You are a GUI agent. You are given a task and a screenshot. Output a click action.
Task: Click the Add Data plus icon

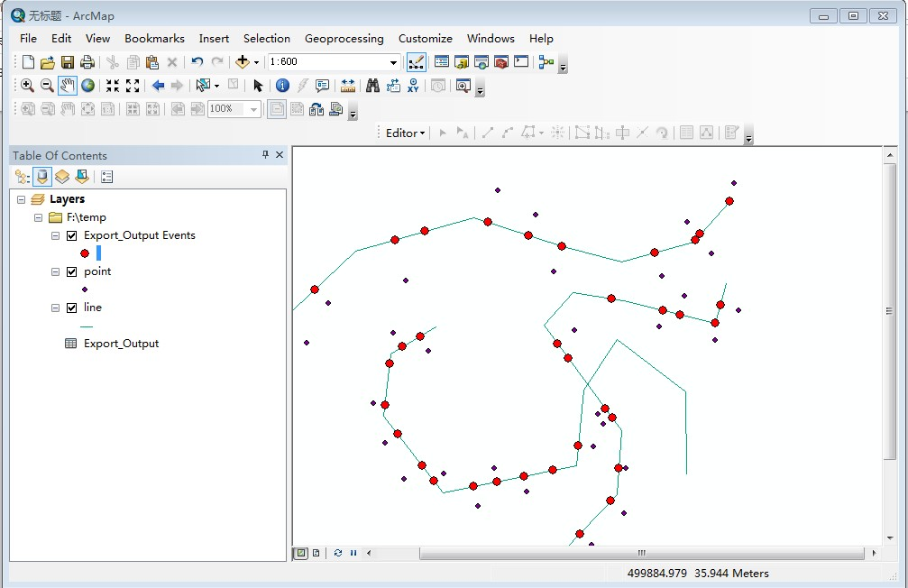pyautogui.click(x=242, y=62)
